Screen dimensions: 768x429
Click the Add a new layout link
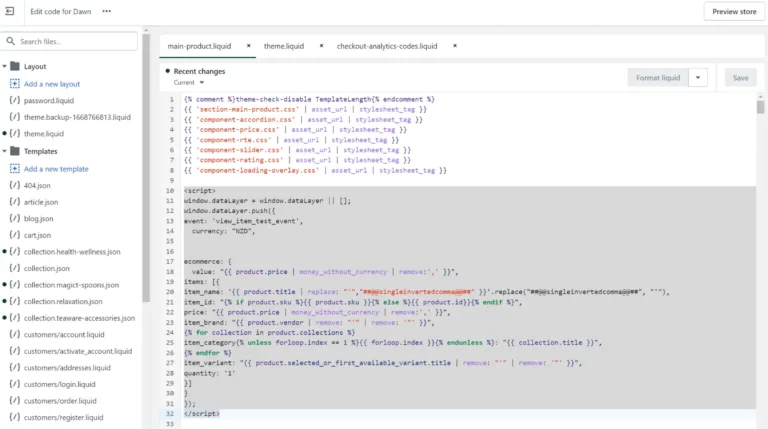[x=52, y=84]
